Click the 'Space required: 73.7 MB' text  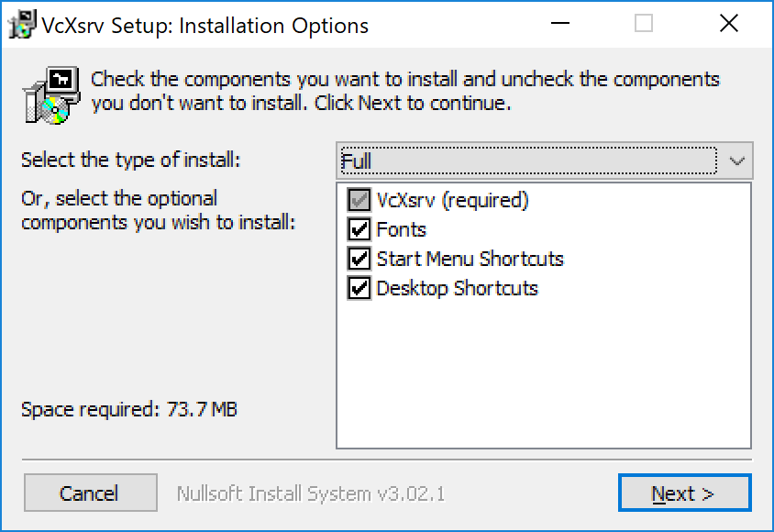click(129, 409)
